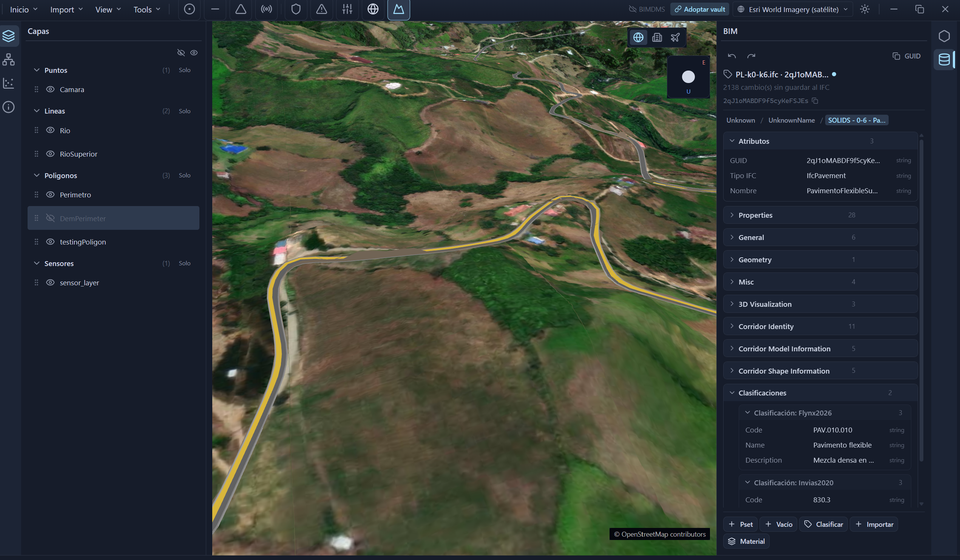The width and height of the screenshot is (960, 560).
Task: Click the shield icon in top toolbar
Action: coord(296,9)
